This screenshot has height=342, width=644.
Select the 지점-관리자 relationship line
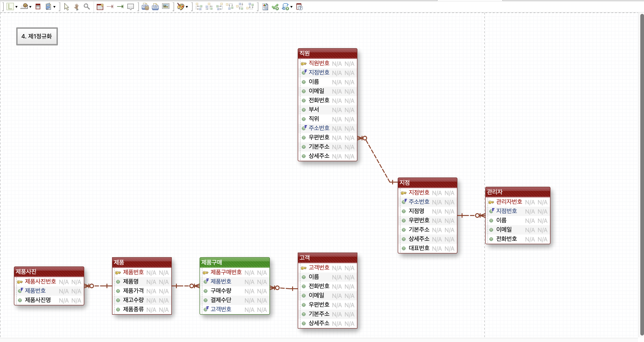point(471,215)
